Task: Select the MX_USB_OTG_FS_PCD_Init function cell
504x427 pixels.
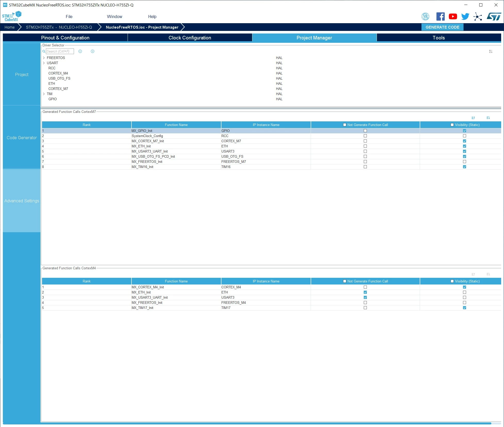Action: pos(176,156)
